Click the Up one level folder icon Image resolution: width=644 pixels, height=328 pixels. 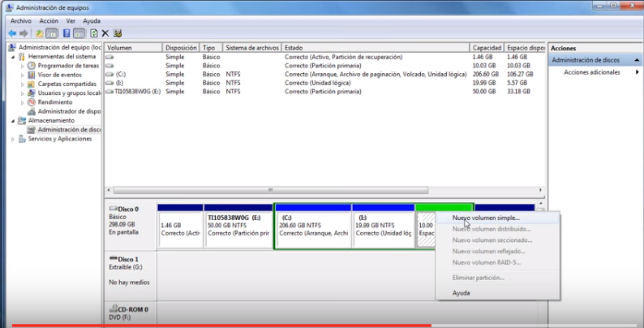pos(39,33)
